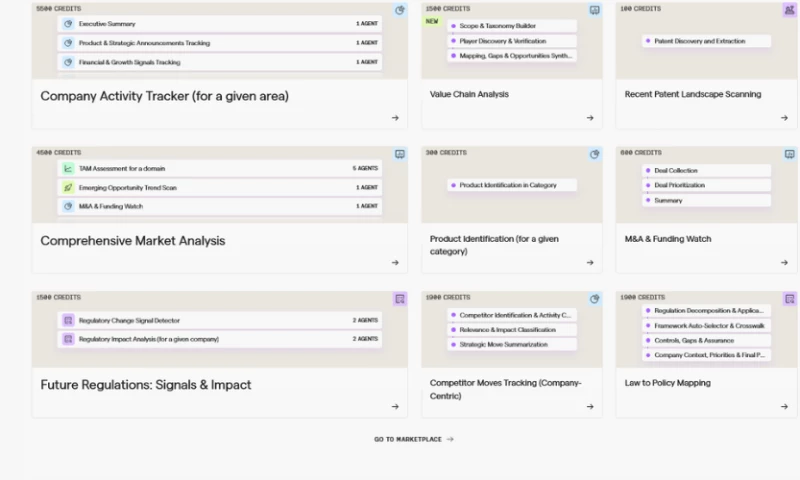The image size is (800, 480).
Task: Go to Marketplace link at the bottom
Action: pyautogui.click(x=413, y=439)
